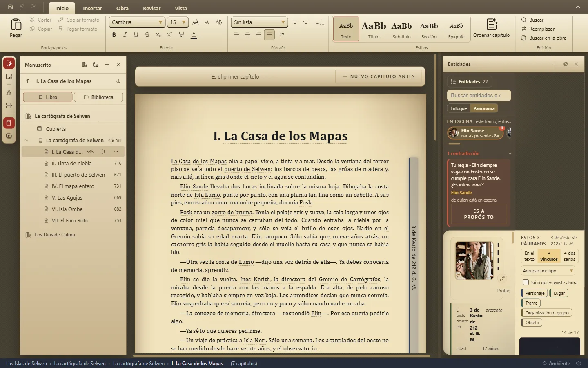Open the Sin lista list style dropdown
Image resolution: width=588 pixels, height=368 pixels.
click(259, 22)
